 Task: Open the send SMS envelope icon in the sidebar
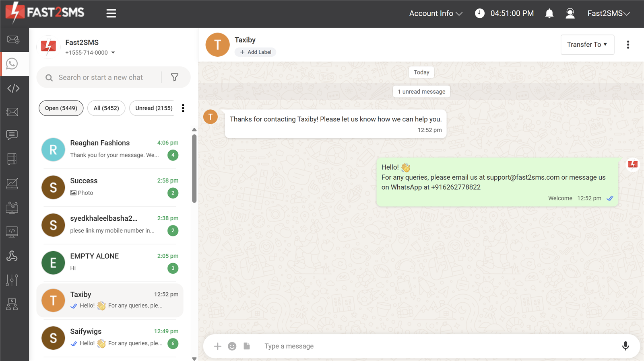tap(13, 39)
